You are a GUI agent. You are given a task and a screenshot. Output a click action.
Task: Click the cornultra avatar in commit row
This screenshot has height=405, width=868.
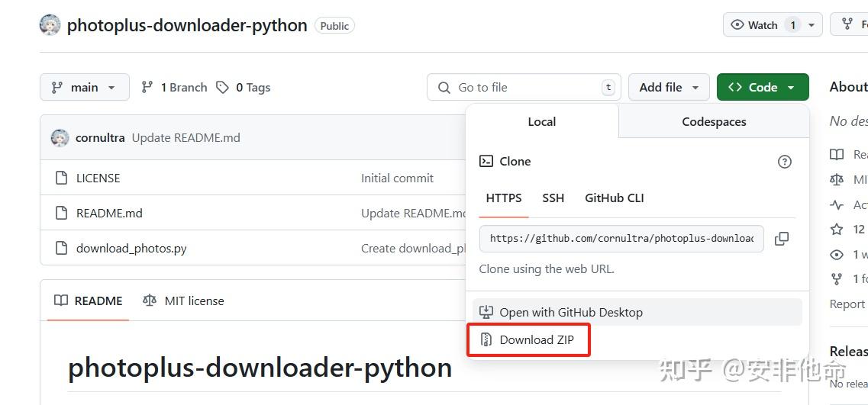[x=60, y=138]
